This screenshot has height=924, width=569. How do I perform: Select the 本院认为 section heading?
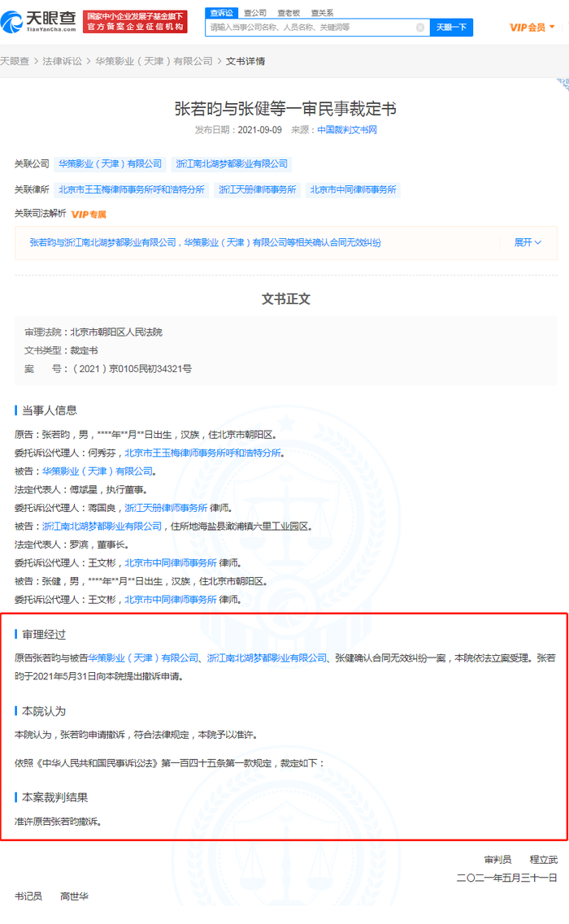pyautogui.click(x=44, y=711)
